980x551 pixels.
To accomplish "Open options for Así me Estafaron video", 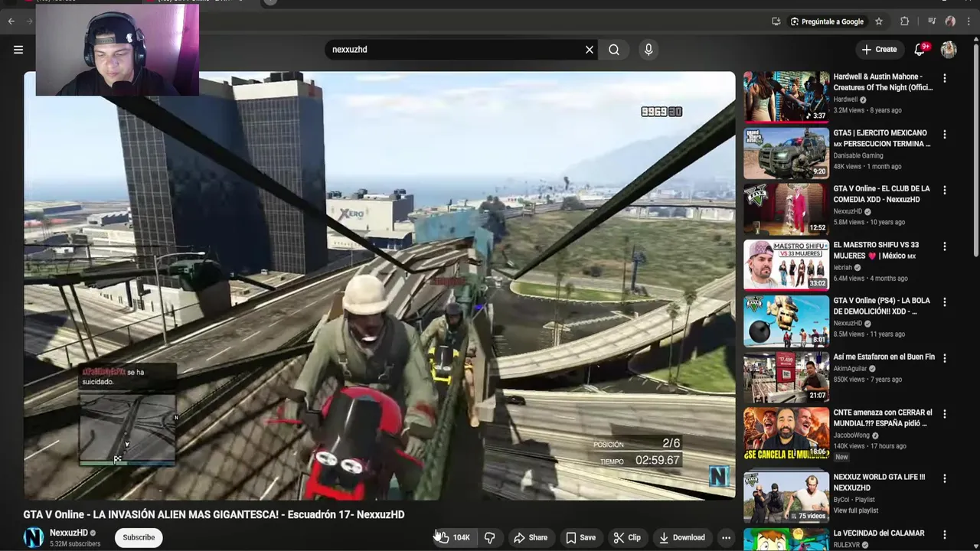I will pyautogui.click(x=945, y=358).
